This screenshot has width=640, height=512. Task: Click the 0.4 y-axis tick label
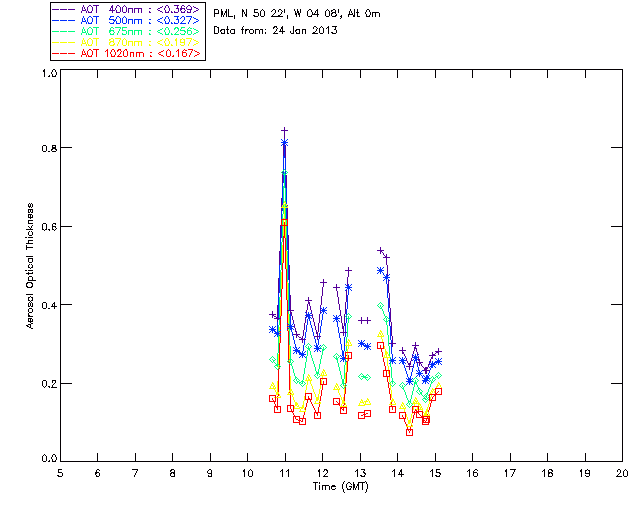click(49, 305)
